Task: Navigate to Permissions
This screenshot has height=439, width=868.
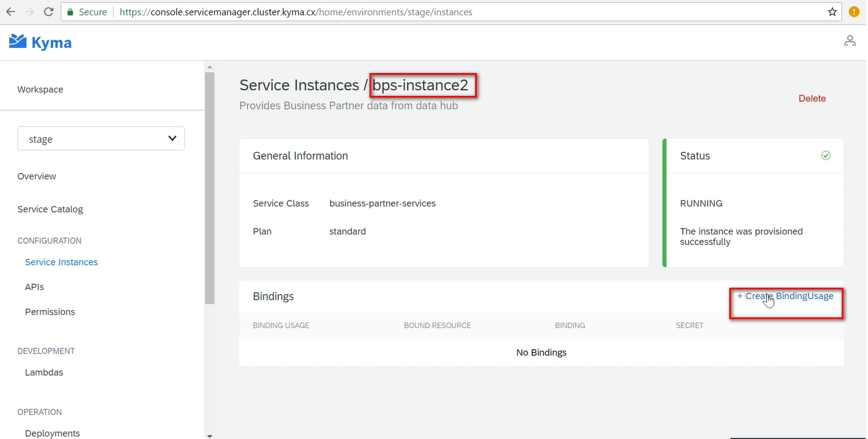Action: [50, 312]
